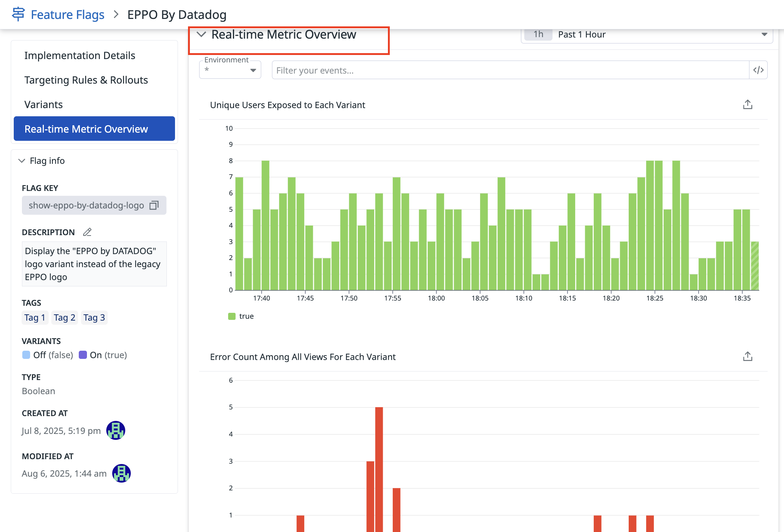
Task: Open the Environment dropdown
Action: pos(230,70)
